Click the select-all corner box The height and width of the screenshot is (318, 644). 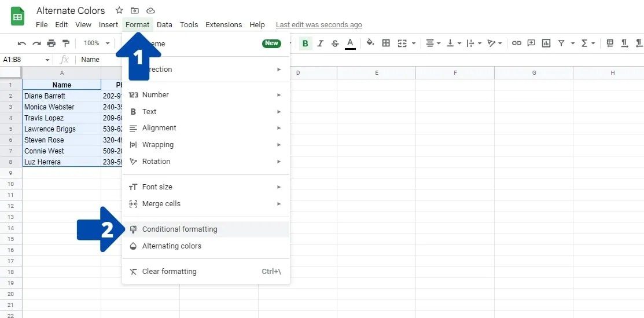click(x=10, y=73)
